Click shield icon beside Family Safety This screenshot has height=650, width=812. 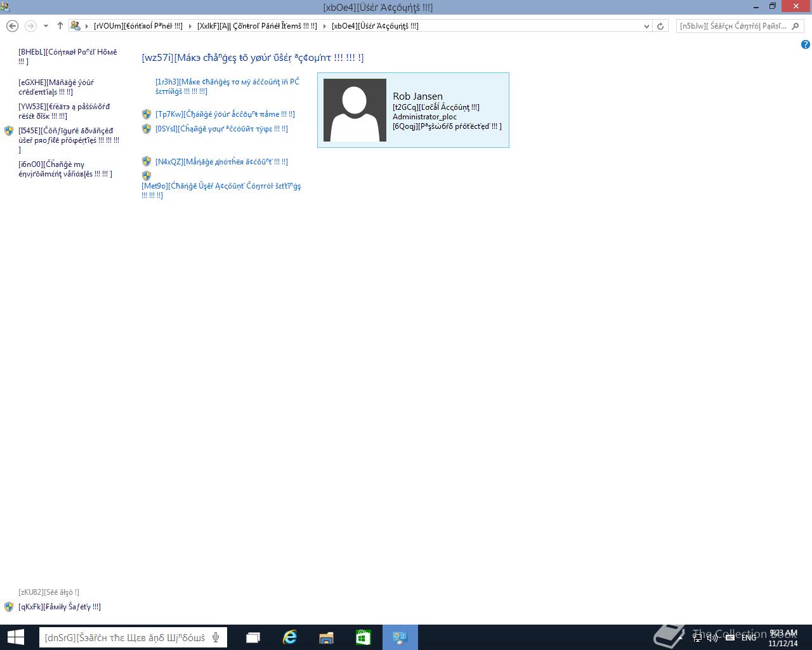(x=9, y=607)
